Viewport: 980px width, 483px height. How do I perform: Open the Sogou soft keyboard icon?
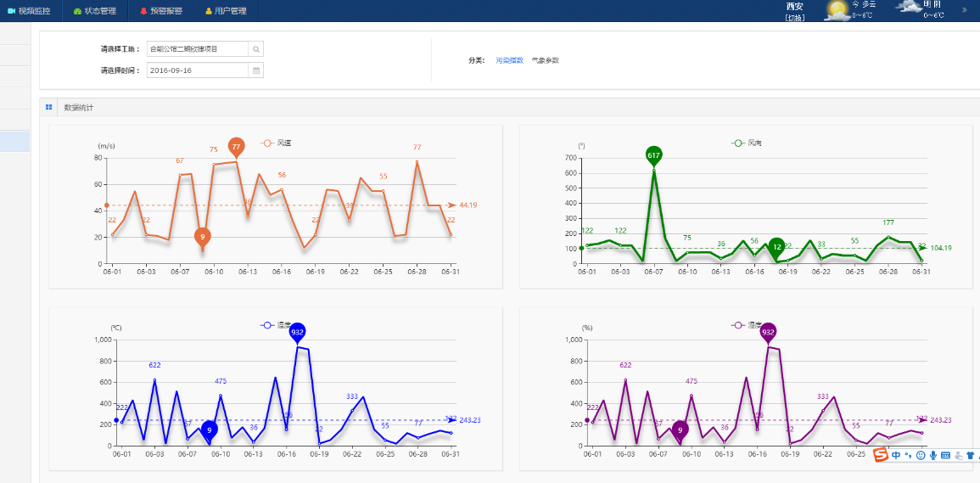click(945, 456)
